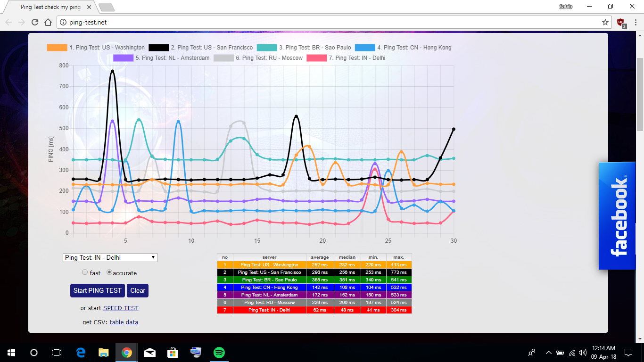This screenshot has height=362, width=644.
Task: Open Spotify from the taskbar
Action: [x=219, y=352]
